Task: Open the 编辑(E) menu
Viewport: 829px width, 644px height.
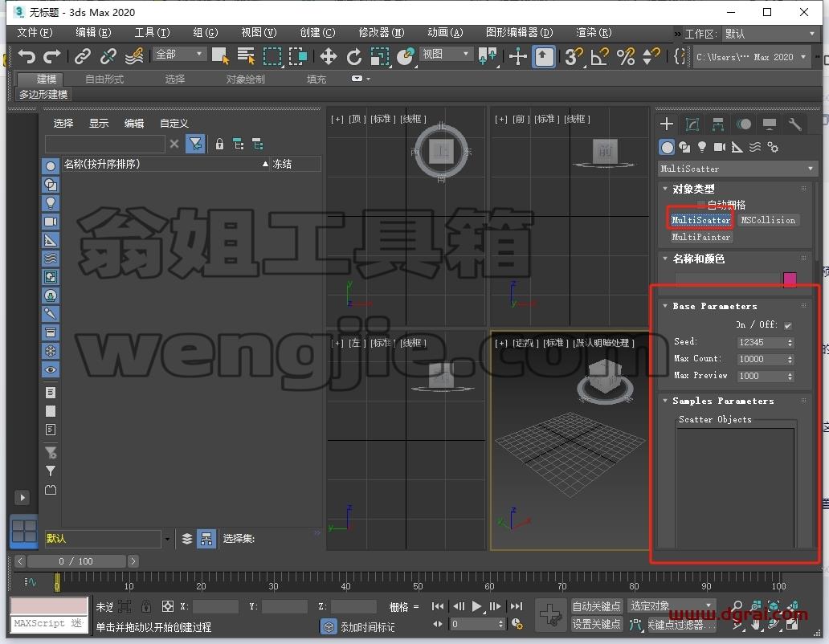Action: (93, 33)
